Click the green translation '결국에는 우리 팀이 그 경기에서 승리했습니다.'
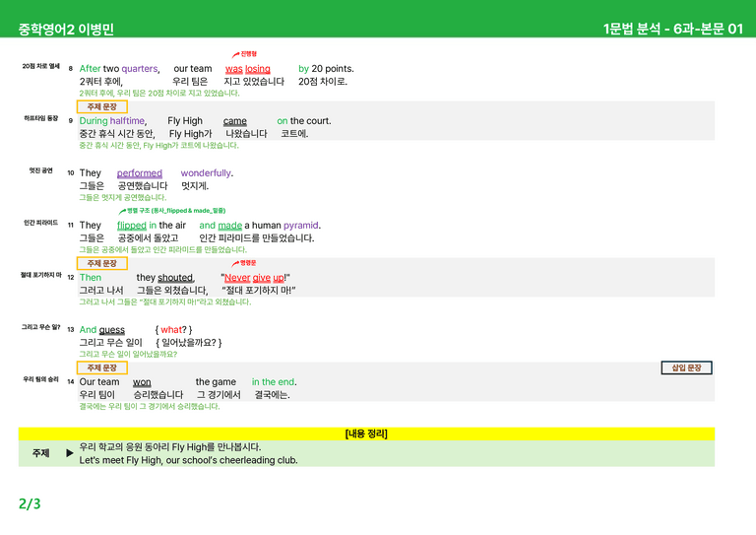Image resolution: width=756 pixels, height=535 pixels. click(150, 406)
